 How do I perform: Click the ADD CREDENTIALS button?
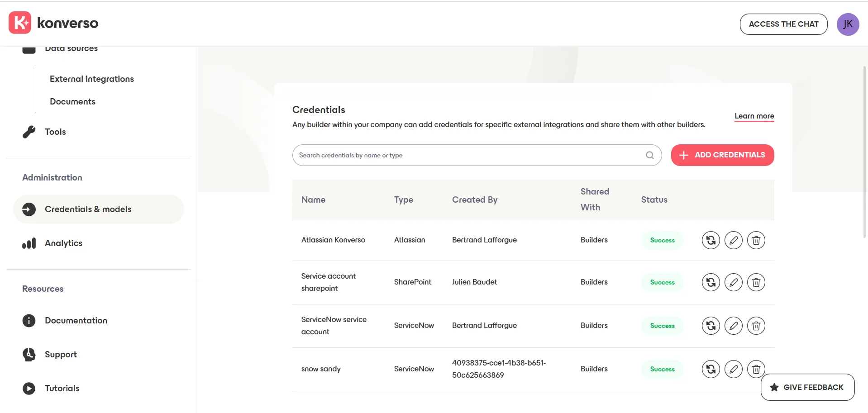(722, 155)
